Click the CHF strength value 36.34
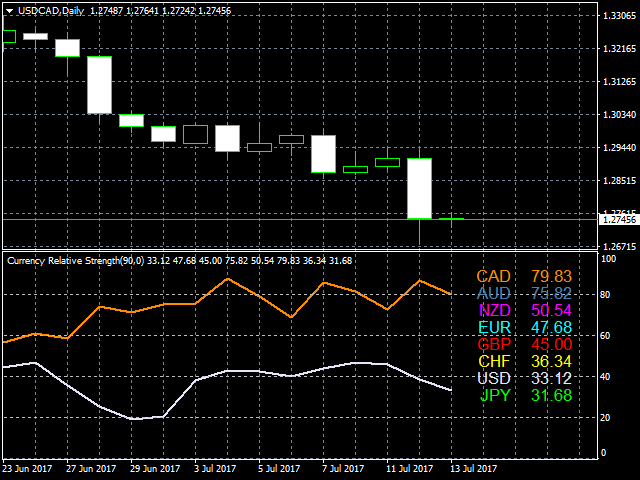 (x=551, y=361)
